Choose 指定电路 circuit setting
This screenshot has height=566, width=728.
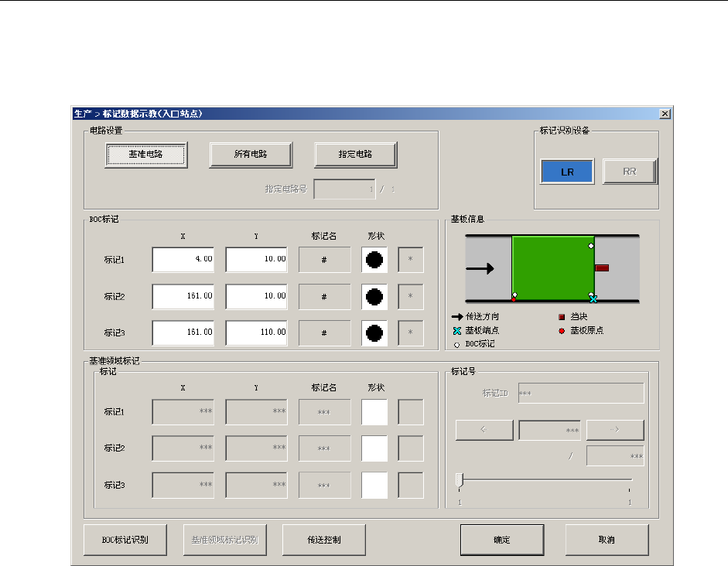[355, 155]
